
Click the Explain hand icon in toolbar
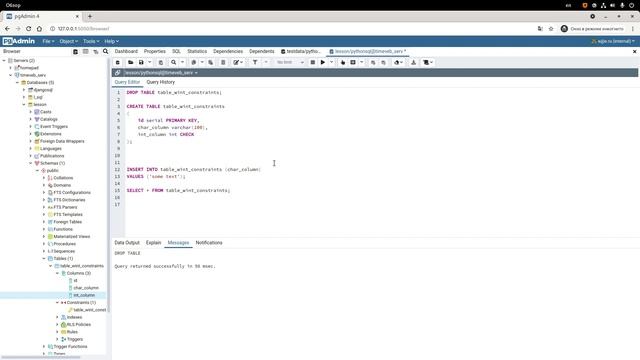click(343, 62)
